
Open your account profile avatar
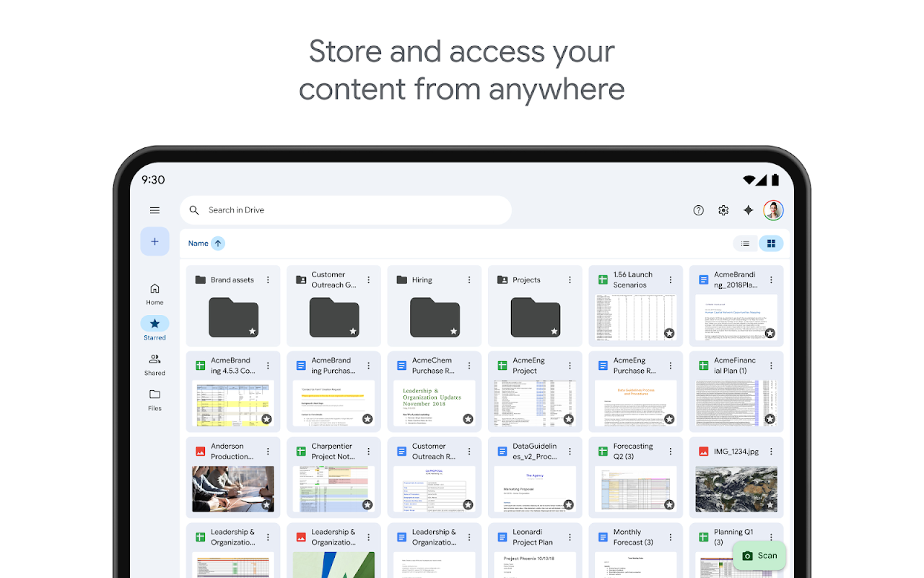773,210
